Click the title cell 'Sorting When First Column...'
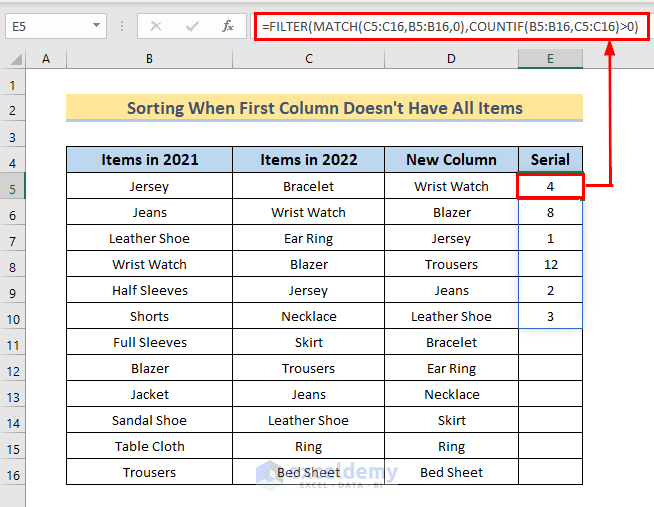The height and width of the screenshot is (507, 654). (324, 108)
